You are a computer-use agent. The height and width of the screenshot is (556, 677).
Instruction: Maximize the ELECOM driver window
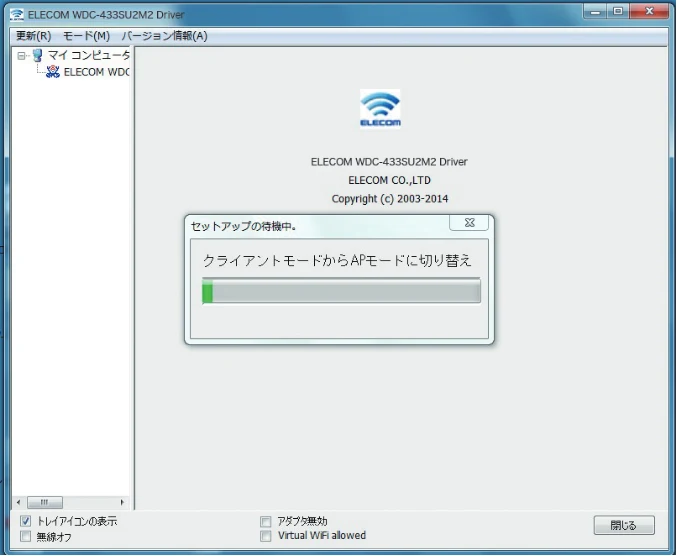point(618,12)
